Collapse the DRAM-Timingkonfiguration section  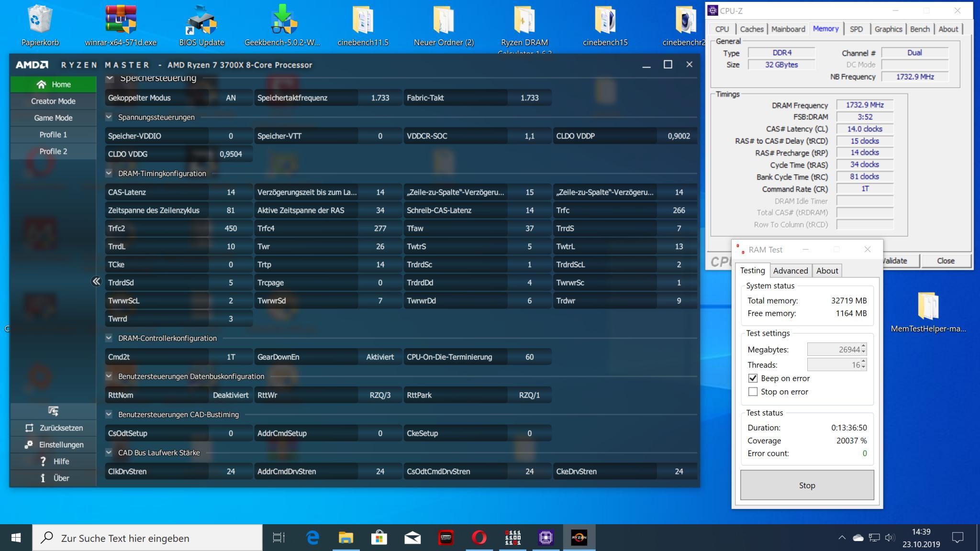(109, 174)
